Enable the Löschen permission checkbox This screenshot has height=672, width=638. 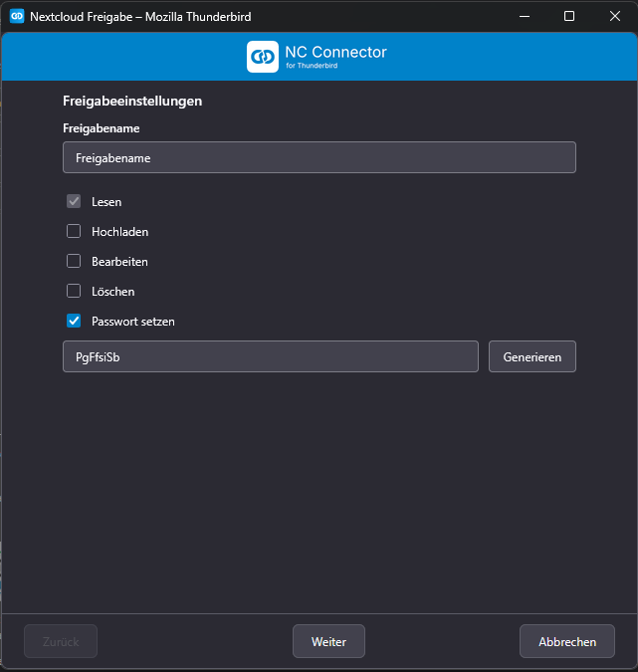(x=74, y=291)
